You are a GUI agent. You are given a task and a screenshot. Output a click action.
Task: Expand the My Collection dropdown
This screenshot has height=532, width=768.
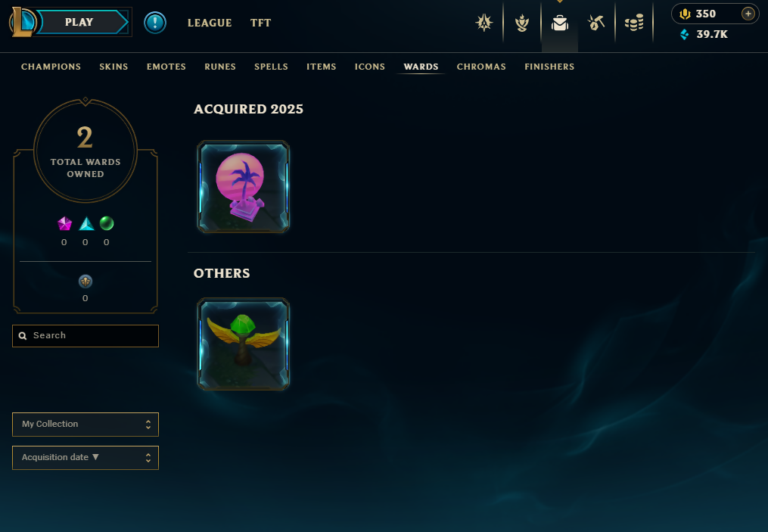pos(86,425)
